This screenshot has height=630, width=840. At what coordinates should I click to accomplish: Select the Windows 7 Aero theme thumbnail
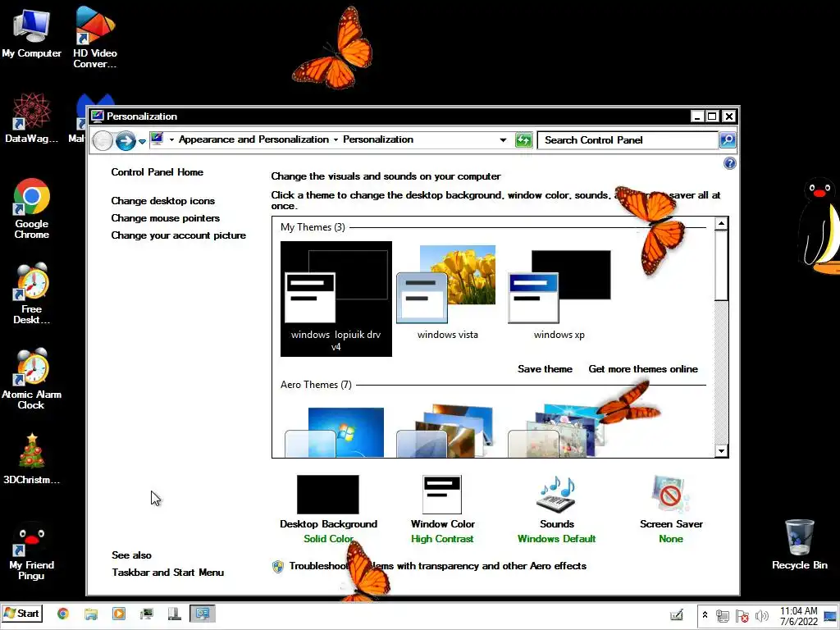[336, 431]
